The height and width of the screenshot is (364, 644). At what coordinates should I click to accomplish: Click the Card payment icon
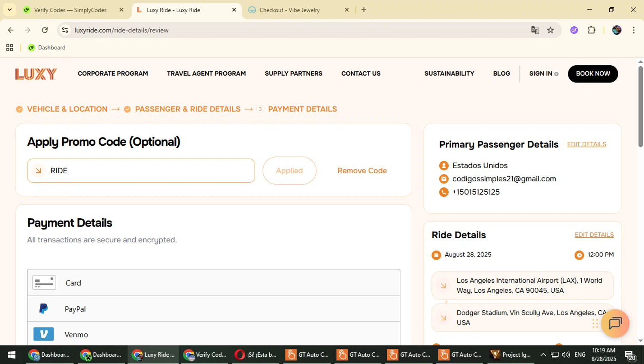(x=44, y=283)
